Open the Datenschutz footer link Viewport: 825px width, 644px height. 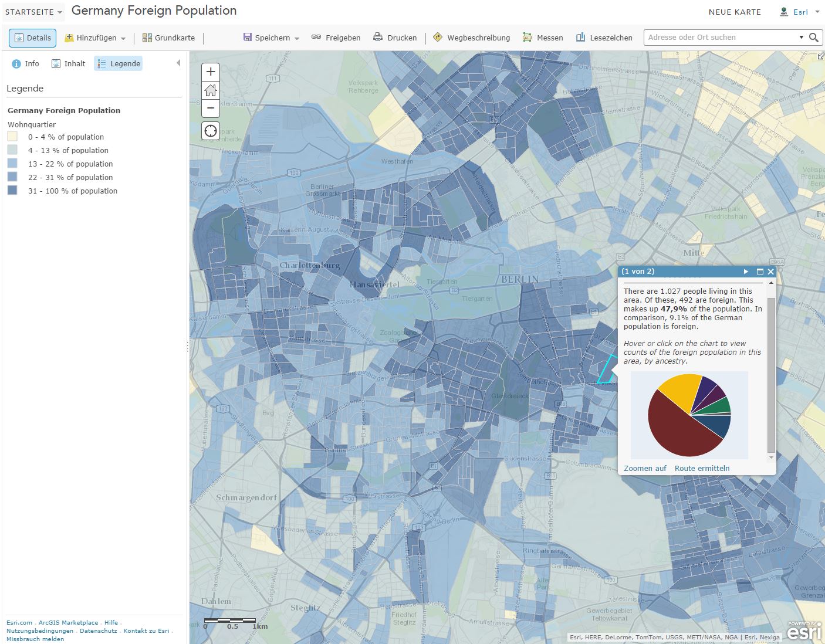pyautogui.click(x=99, y=631)
